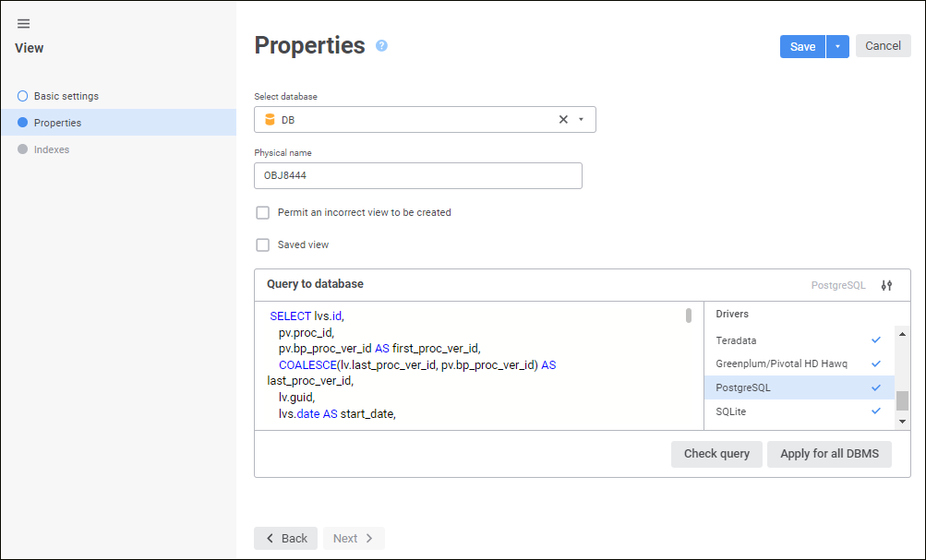Select the Basic settings step
This screenshot has height=560, width=926.
[x=66, y=96]
